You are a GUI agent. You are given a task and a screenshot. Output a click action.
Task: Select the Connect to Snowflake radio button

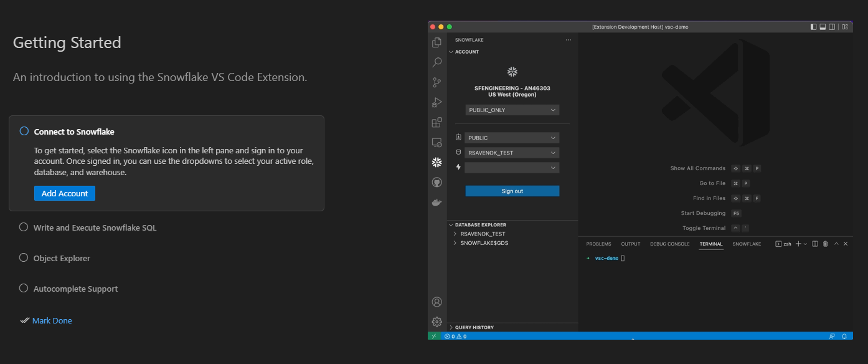coord(24,131)
